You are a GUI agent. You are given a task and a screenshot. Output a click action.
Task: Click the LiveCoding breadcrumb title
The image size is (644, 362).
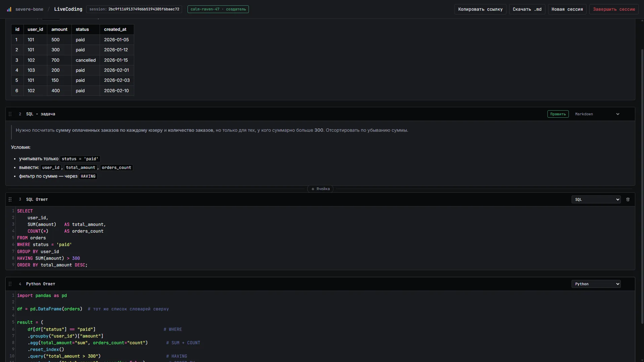68,9
